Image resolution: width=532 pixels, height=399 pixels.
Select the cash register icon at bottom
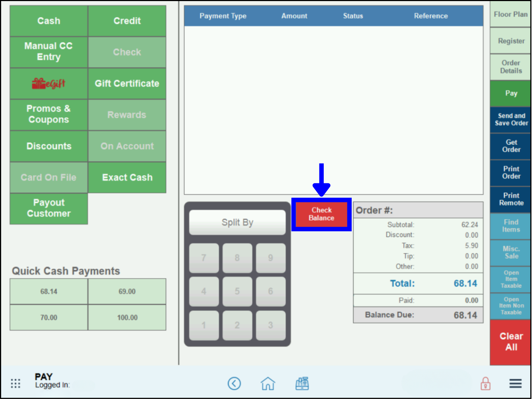(x=302, y=383)
